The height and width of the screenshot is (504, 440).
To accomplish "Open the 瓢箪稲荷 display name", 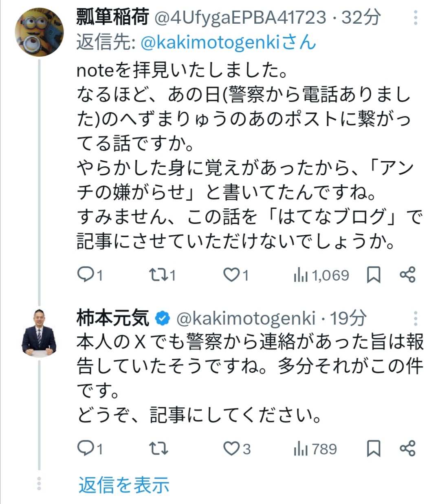I will click(112, 18).
